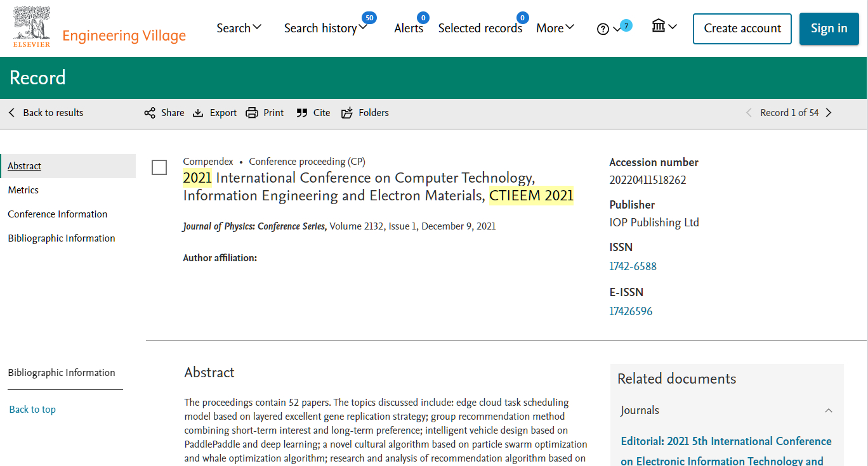Image resolution: width=868 pixels, height=466 pixels.
Task: Click the Cite quotation icon
Action: [302, 113]
